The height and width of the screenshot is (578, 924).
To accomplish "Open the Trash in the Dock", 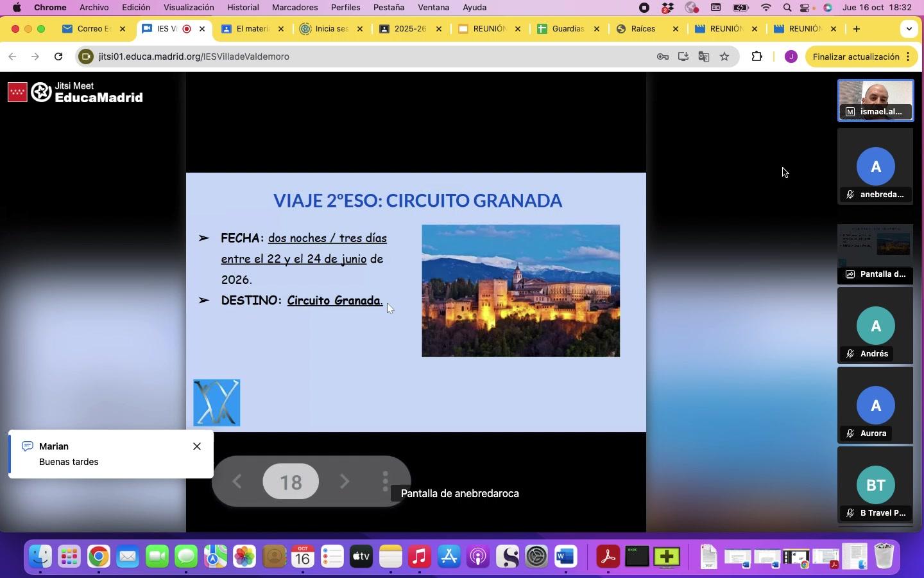I will click(884, 557).
